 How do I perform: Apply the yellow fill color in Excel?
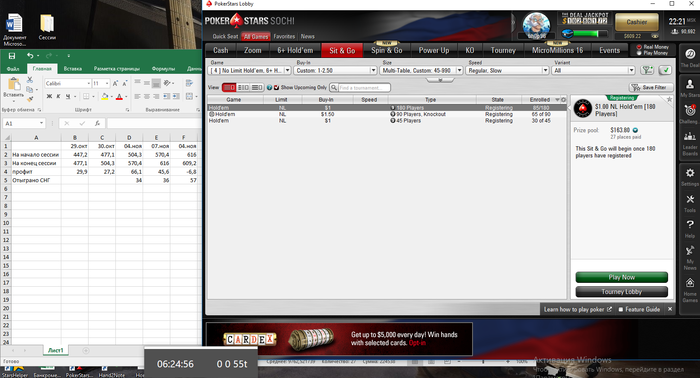(104, 96)
